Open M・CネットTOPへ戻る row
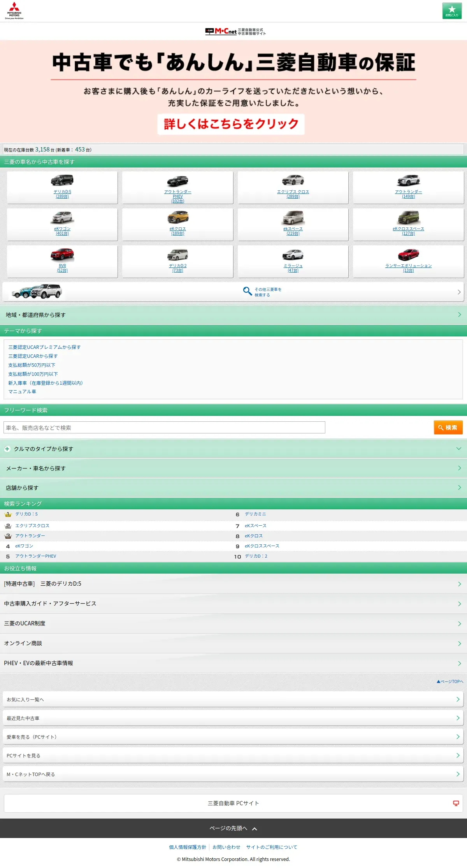 point(233,774)
